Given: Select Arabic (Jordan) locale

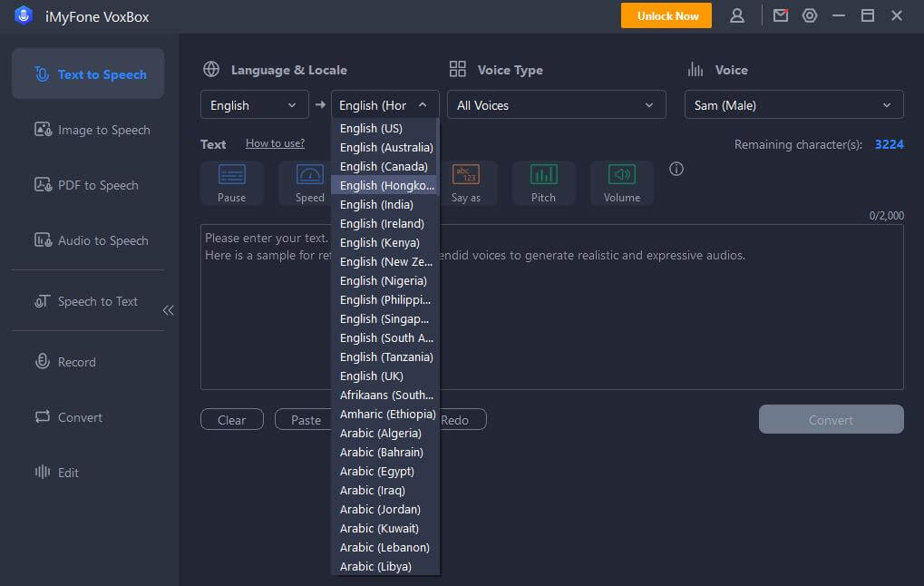Looking at the screenshot, I should click(x=384, y=510).
